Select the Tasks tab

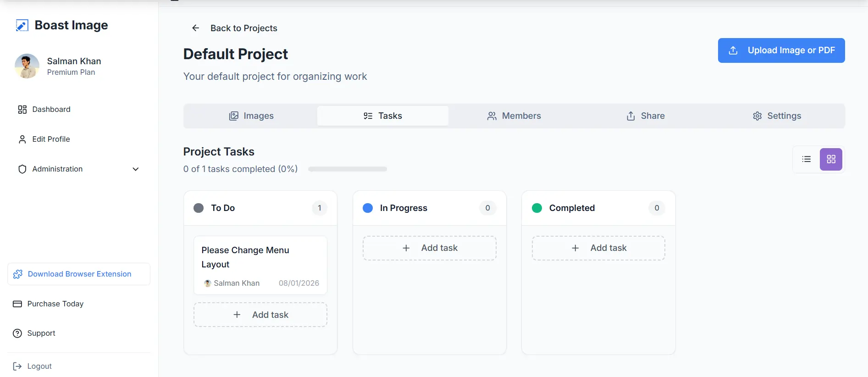point(383,116)
